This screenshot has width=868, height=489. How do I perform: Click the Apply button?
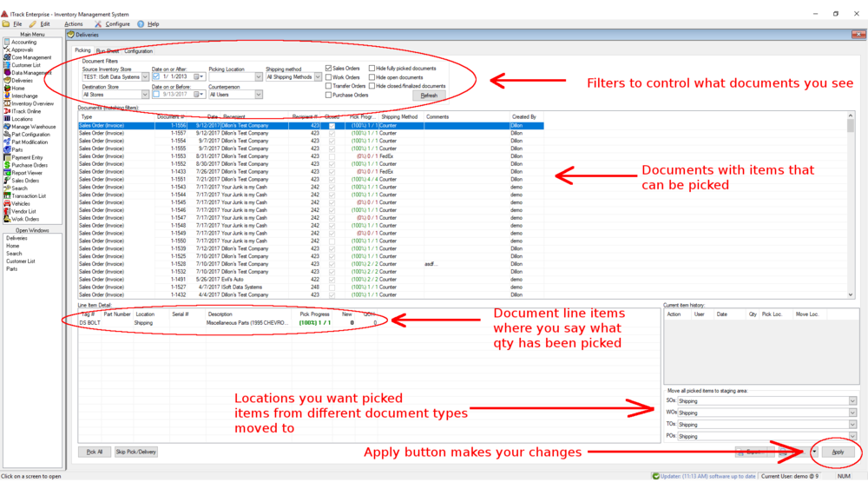click(838, 453)
